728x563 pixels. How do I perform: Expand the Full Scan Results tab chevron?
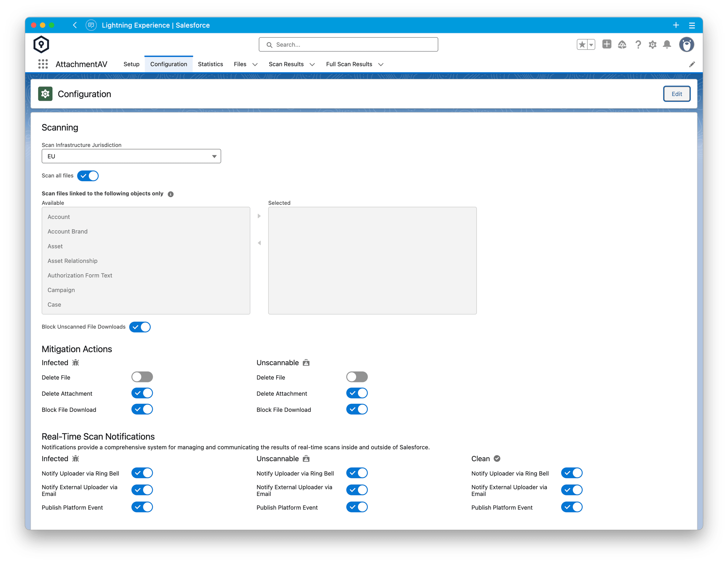381,64
